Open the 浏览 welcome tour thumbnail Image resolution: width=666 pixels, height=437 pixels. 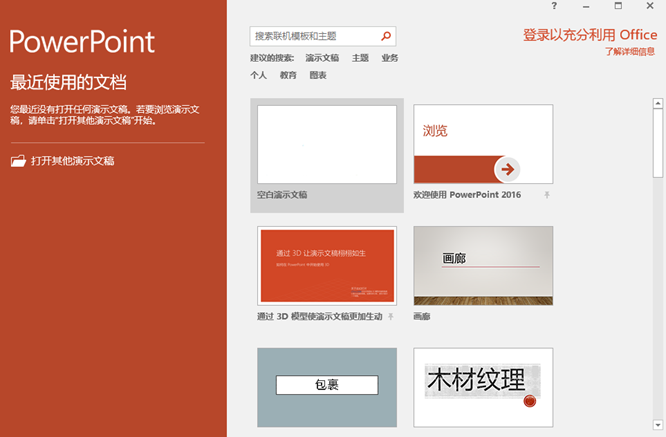(483, 144)
